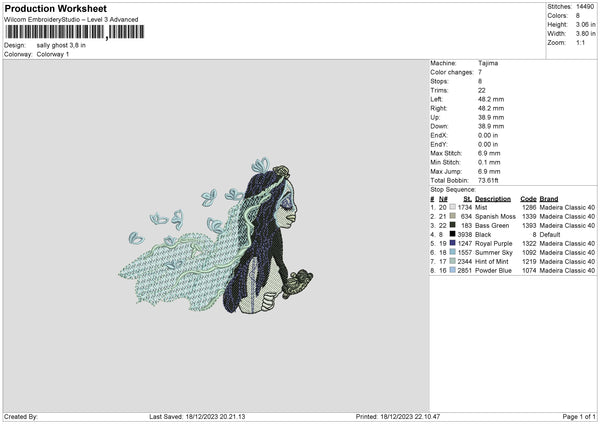Click the Bass Green color swatch
The width and height of the screenshot is (600, 424).
[453, 225]
